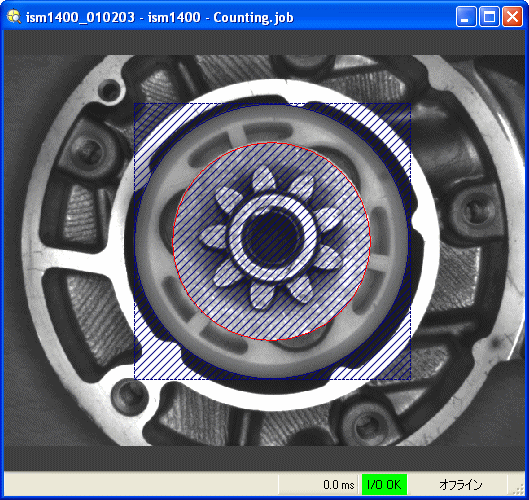Image resolution: width=529 pixels, height=500 pixels.
Task: Click the empty left status bar pane
Action: click(141, 484)
